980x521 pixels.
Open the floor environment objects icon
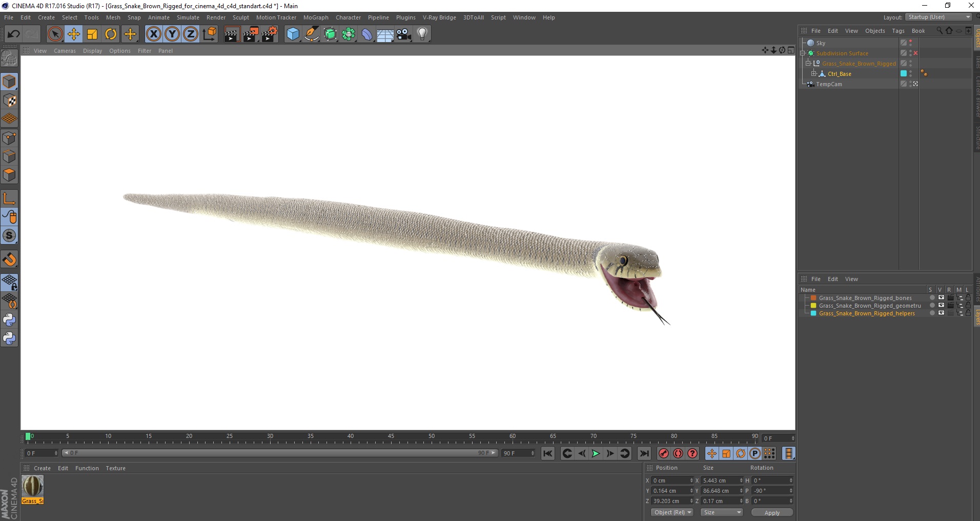click(x=385, y=34)
